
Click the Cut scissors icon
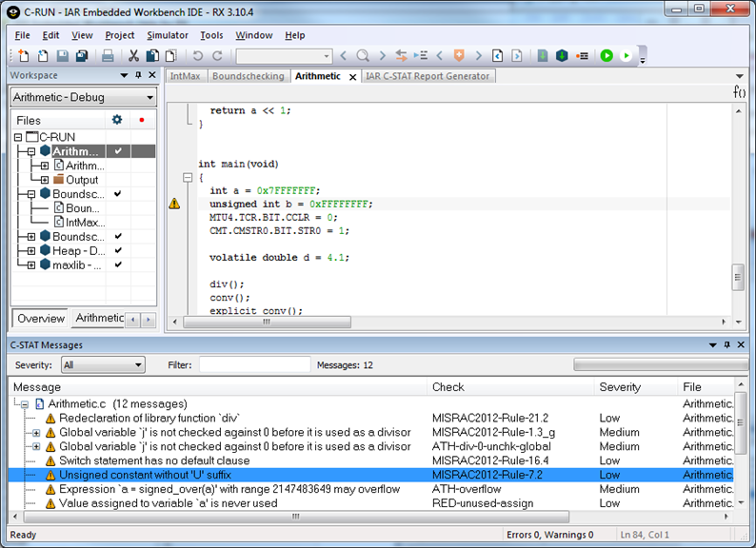click(x=134, y=56)
